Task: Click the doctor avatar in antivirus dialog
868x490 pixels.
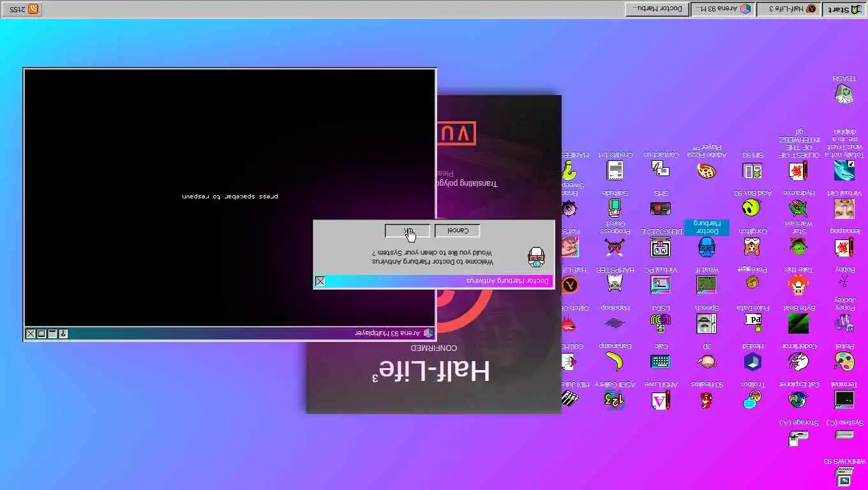Action: 537,257
